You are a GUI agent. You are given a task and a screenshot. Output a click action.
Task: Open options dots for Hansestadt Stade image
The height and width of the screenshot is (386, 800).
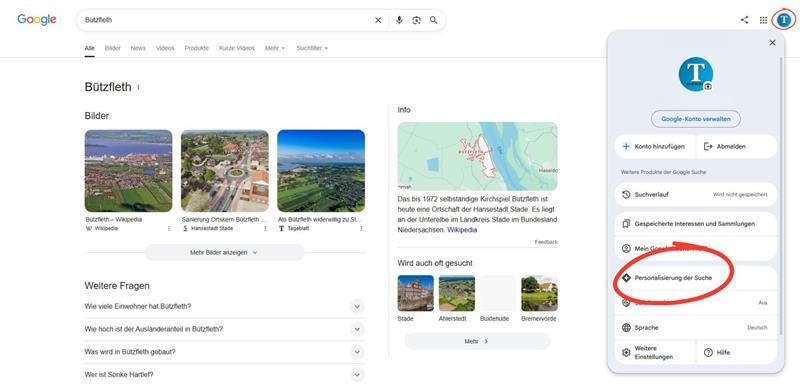265,228
